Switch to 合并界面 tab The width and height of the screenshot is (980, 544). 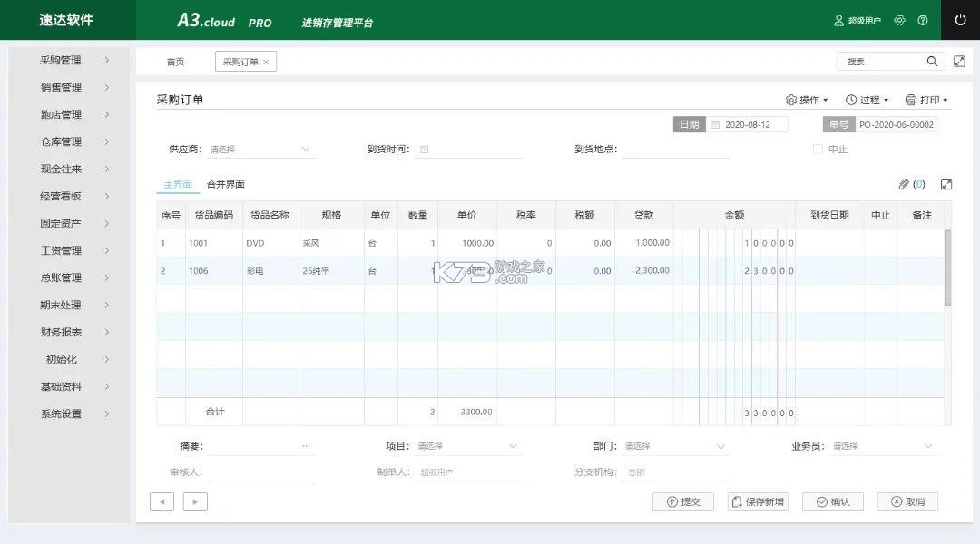pos(226,184)
